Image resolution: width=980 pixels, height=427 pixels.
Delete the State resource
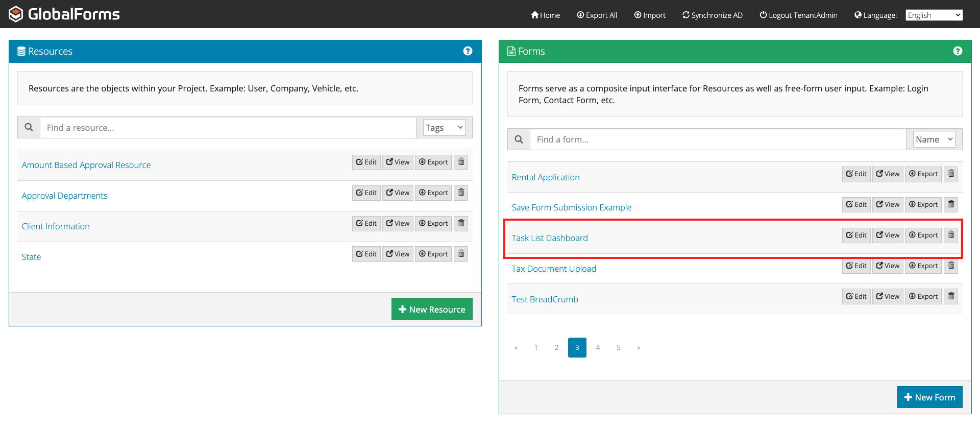point(461,254)
